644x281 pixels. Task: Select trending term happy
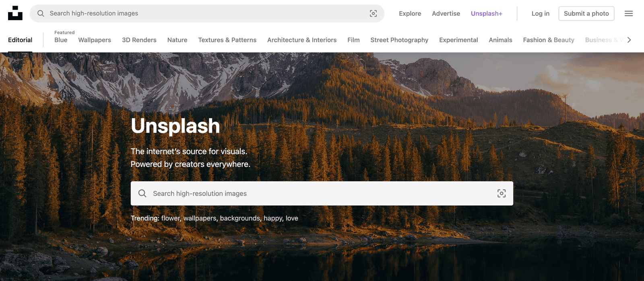(273, 218)
